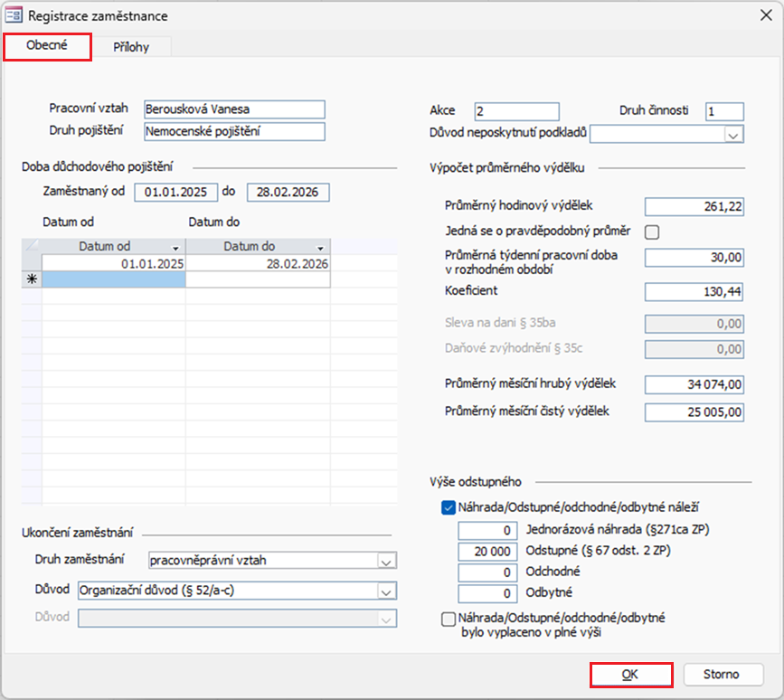
Task: Uncheck 'Náhrada/Odstupné/odchodné/odbytné náleží' checkbox
Action: tap(449, 508)
